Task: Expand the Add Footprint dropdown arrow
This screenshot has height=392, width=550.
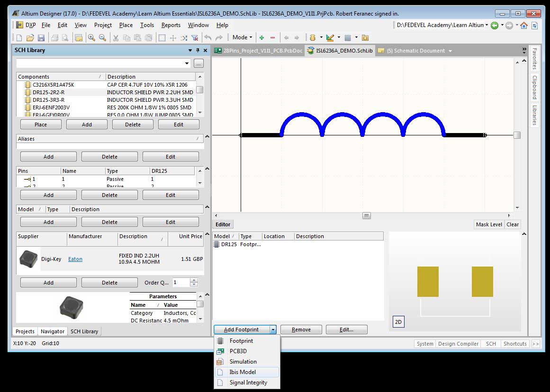Action: tap(273, 330)
